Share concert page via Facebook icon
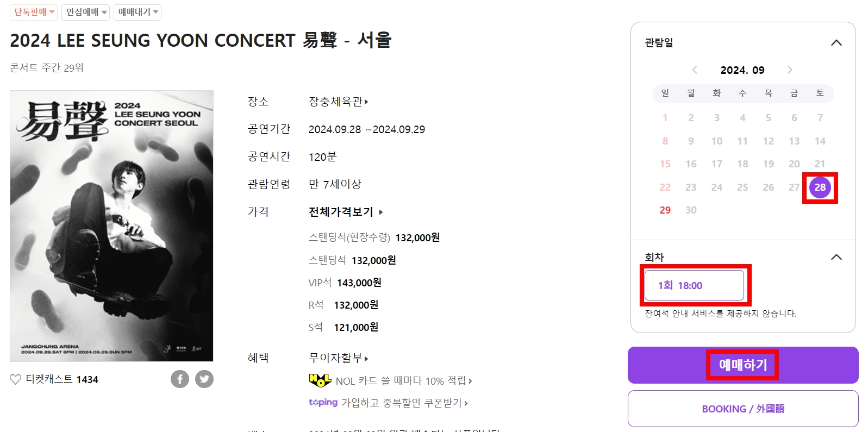Image resolution: width=868 pixels, height=432 pixels. 180,379
